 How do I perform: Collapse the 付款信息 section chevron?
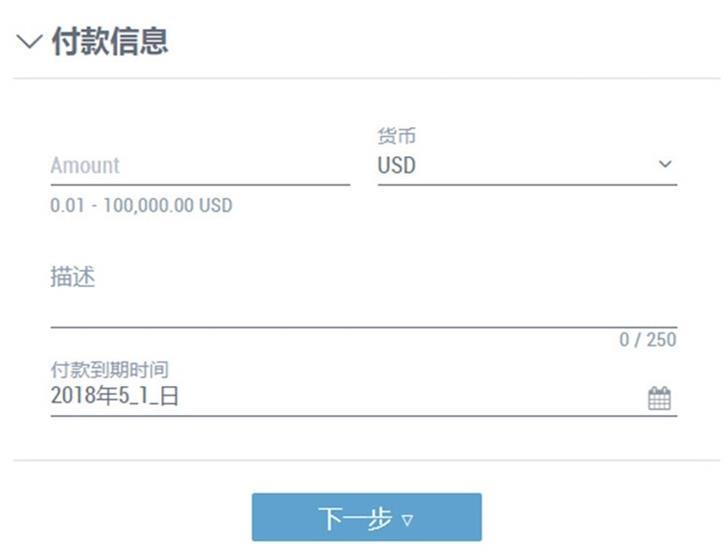30,42
